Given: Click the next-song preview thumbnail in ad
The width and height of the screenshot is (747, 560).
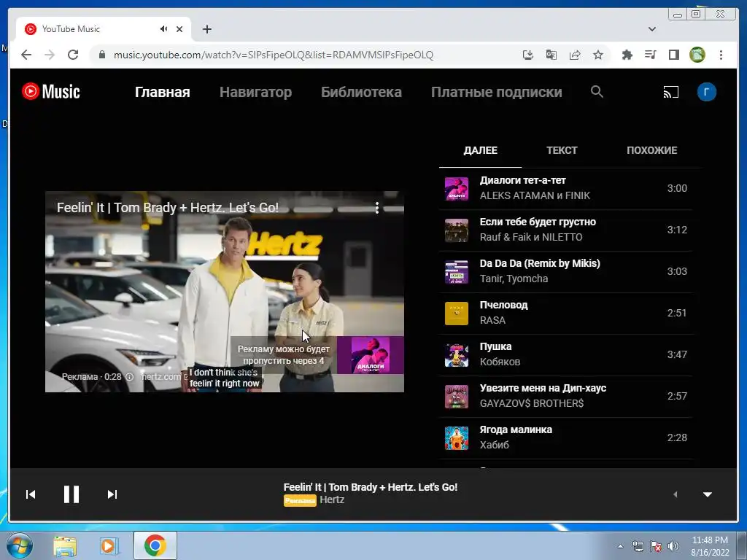Looking at the screenshot, I should [x=370, y=355].
